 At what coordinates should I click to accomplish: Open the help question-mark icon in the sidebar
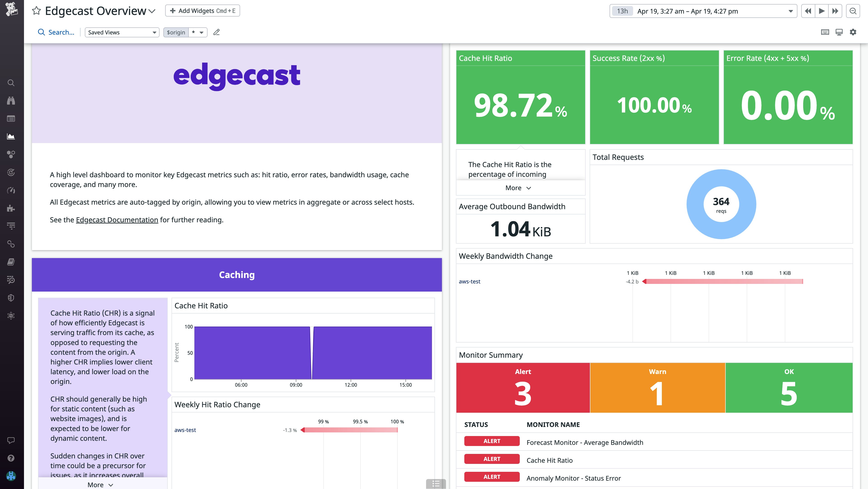pyautogui.click(x=11, y=458)
